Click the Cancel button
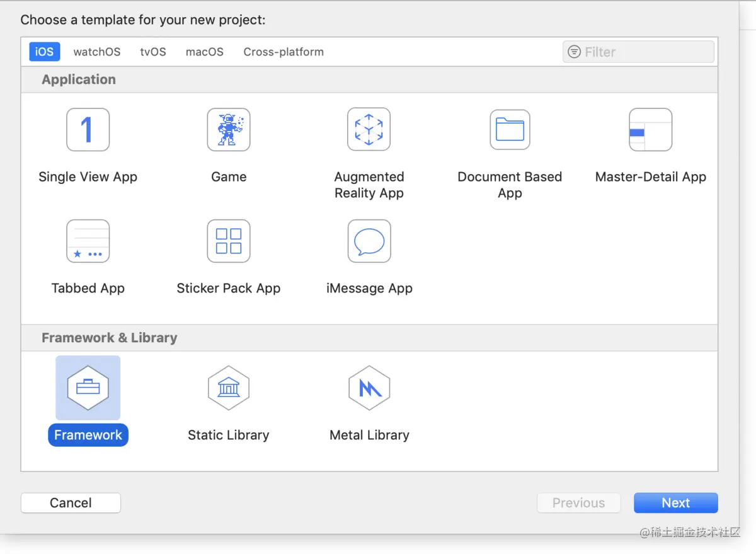 coord(71,503)
